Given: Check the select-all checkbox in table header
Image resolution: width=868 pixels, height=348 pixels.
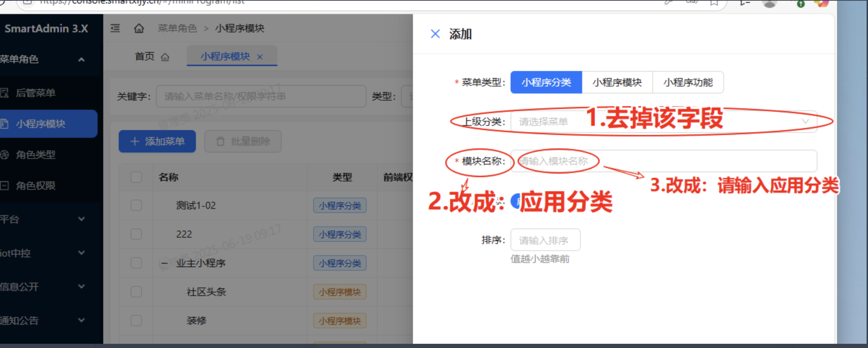Looking at the screenshot, I should [x=136, y=177].
